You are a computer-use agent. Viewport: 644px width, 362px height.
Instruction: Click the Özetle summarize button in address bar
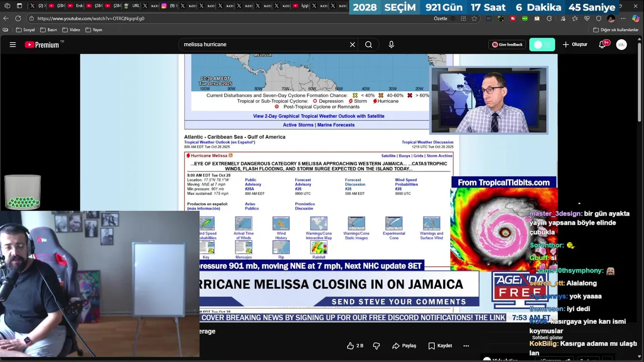click(441, 18)
